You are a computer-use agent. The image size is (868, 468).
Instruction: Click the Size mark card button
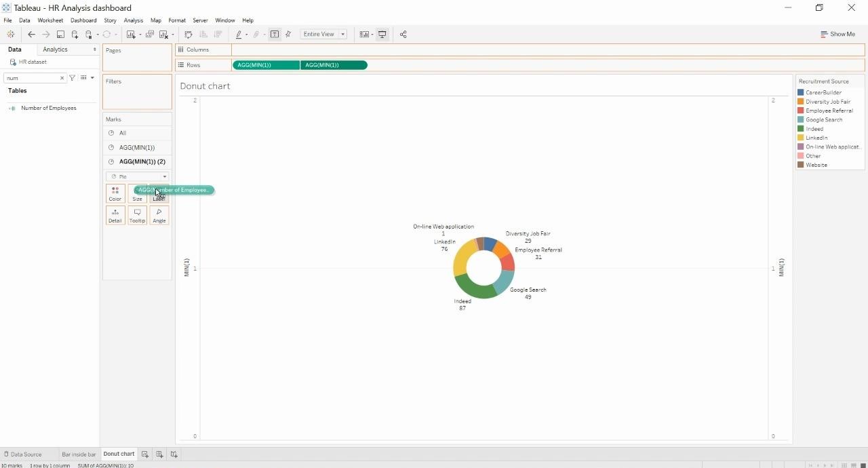point(137,194)
